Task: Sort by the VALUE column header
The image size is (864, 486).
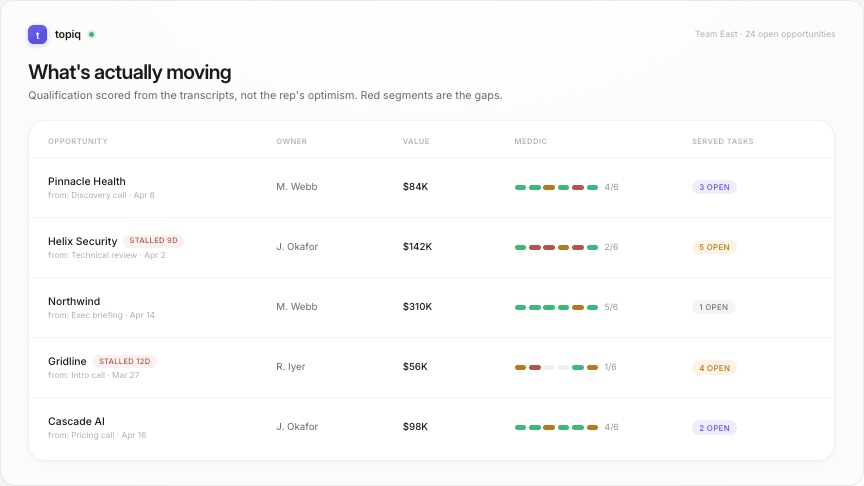Action: (416, 142)
